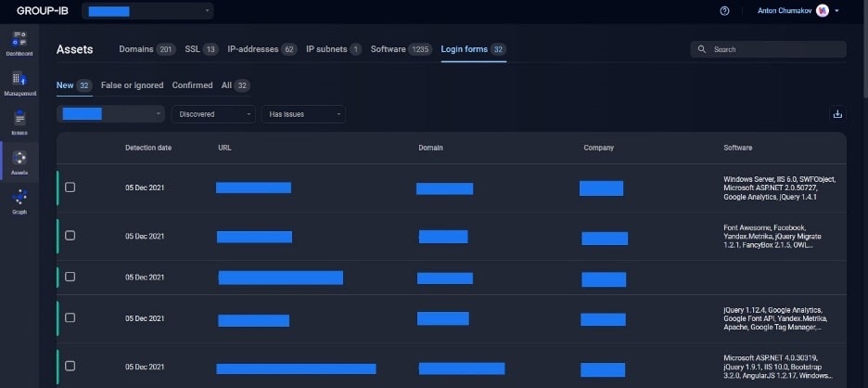Select the All status tab
The width and height of the screenshot is (868, 388).
coord(236,85)
